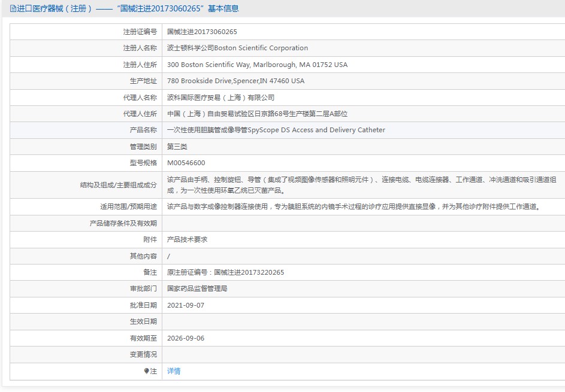Click the approval date 2021-09-07

186,305
